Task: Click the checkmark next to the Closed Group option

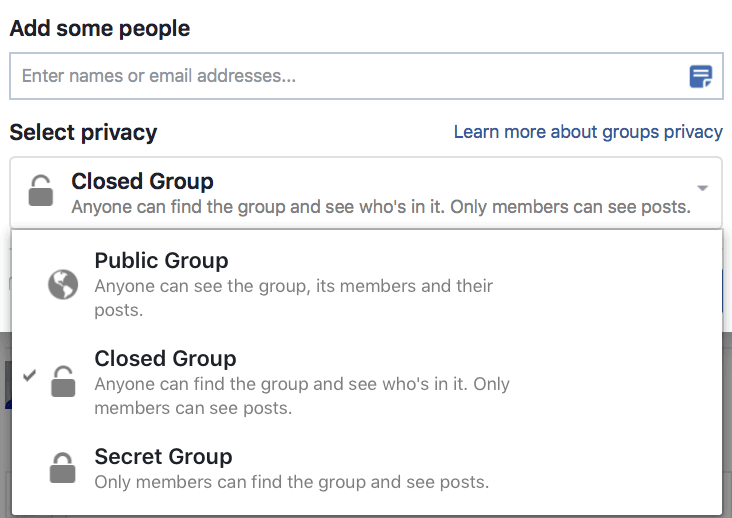Action: tap(30, 376)
